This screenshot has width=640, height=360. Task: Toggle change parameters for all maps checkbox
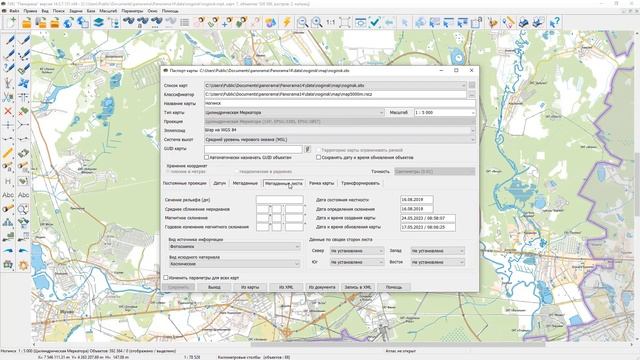tap(166, 278)
